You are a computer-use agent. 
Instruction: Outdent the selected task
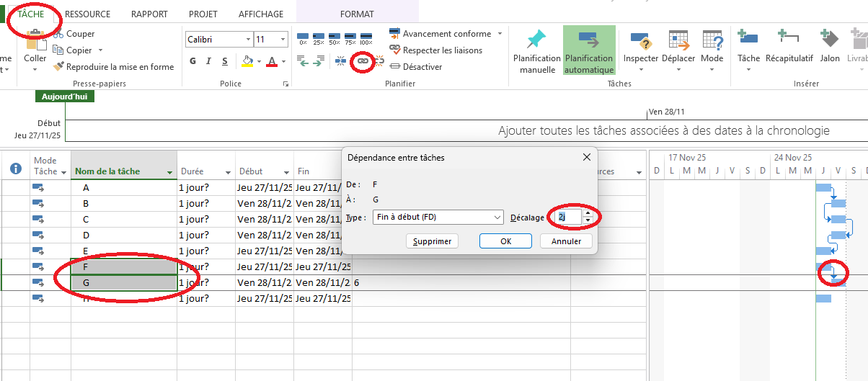[303, 62]
